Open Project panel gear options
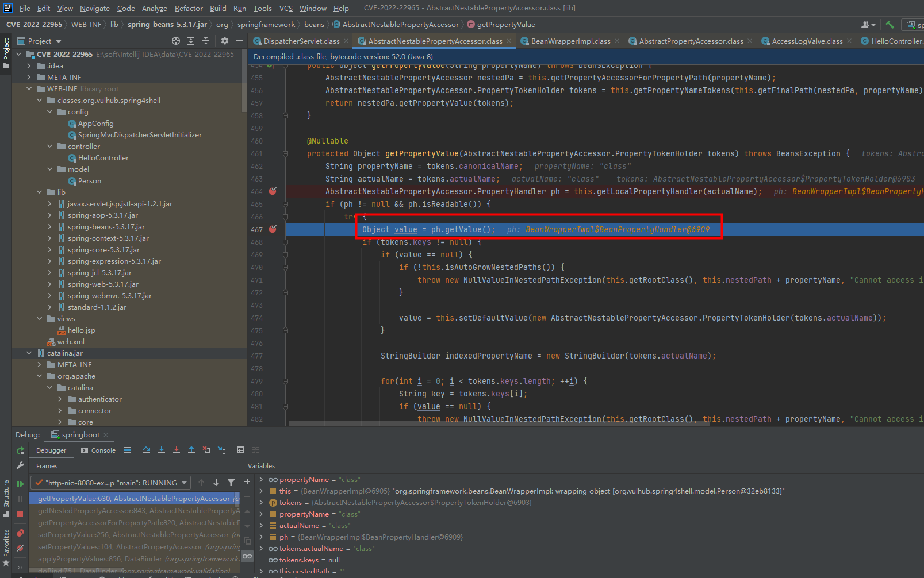This screenshot has width=924, height=578. pyautogui.click(x=225, y=41)
